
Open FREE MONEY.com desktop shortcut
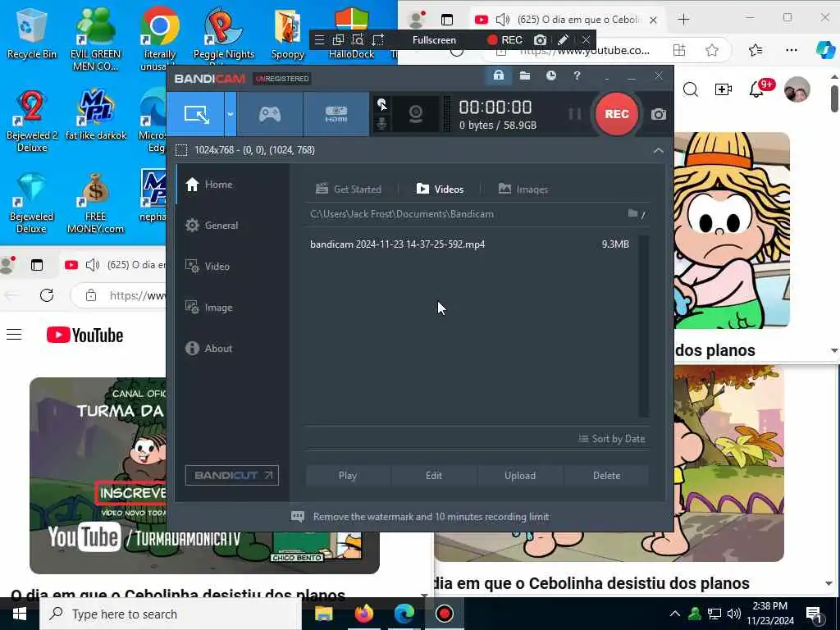click(95, 203)
